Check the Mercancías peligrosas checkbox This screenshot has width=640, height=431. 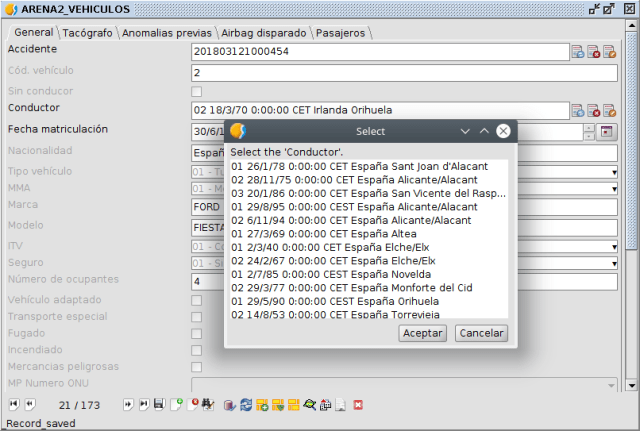(196, 367)
